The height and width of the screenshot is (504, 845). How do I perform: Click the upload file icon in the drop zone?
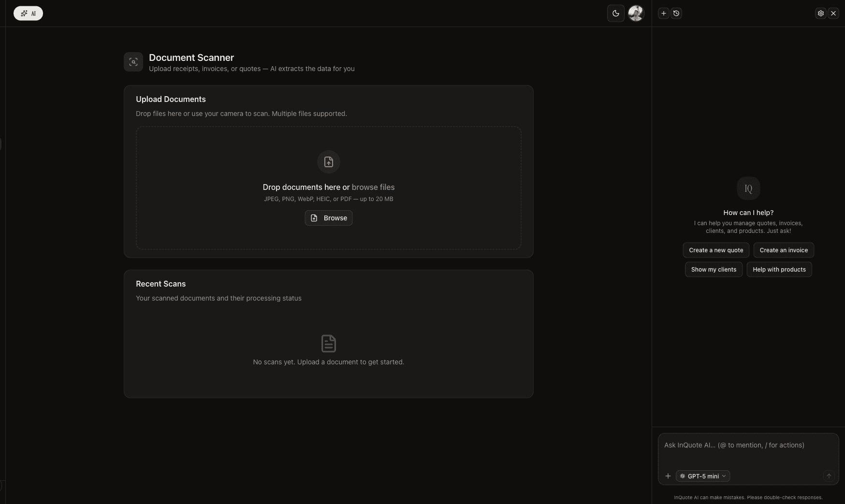tap(329, 162)
